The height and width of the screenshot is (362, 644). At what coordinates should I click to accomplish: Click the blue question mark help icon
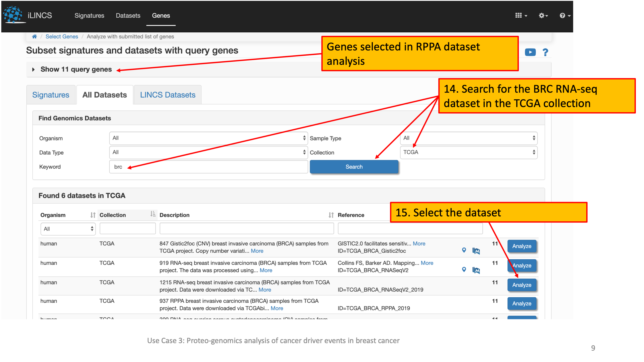point(545,52)
